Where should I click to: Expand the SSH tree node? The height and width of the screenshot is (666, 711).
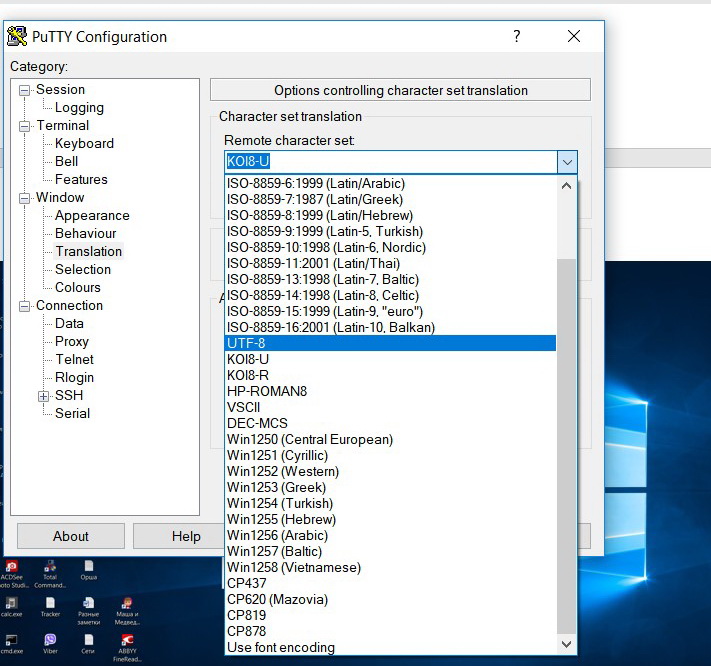click(43, 396)
